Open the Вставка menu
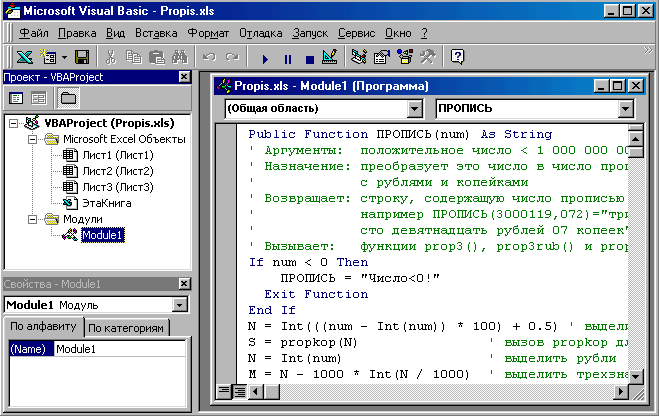 click(156, 33)
